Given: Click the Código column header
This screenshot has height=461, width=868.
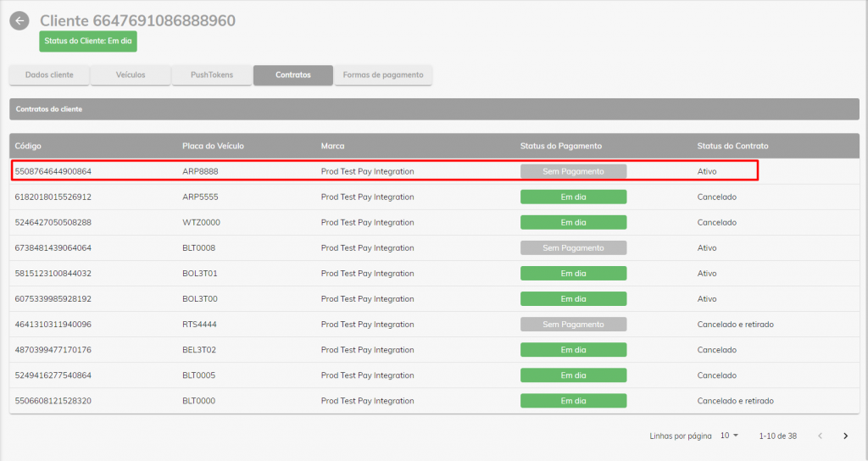Looking at the screenshot, I should (x=28, y=146).
